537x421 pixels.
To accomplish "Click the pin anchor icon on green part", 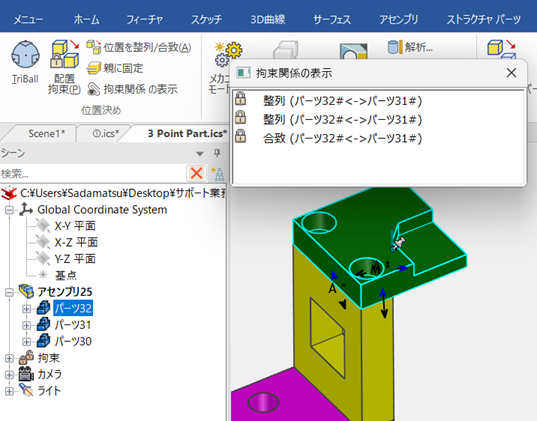I will 398,243.
